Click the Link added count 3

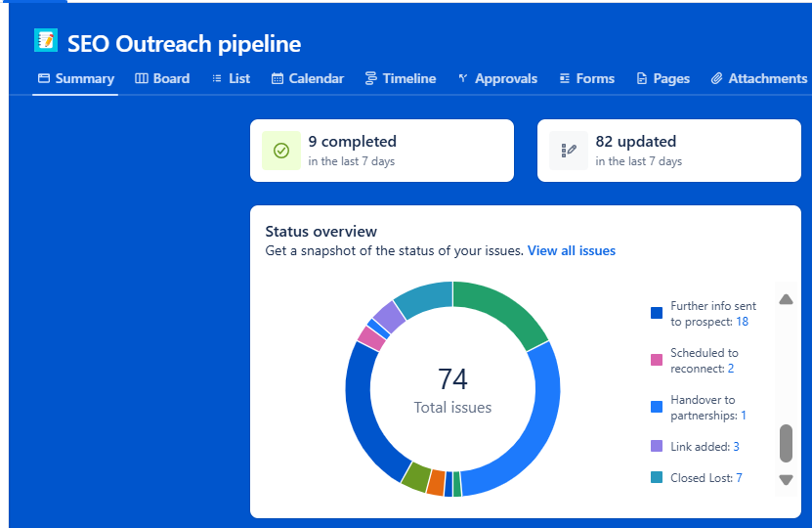pyautogui.click(x=737, y=447)
